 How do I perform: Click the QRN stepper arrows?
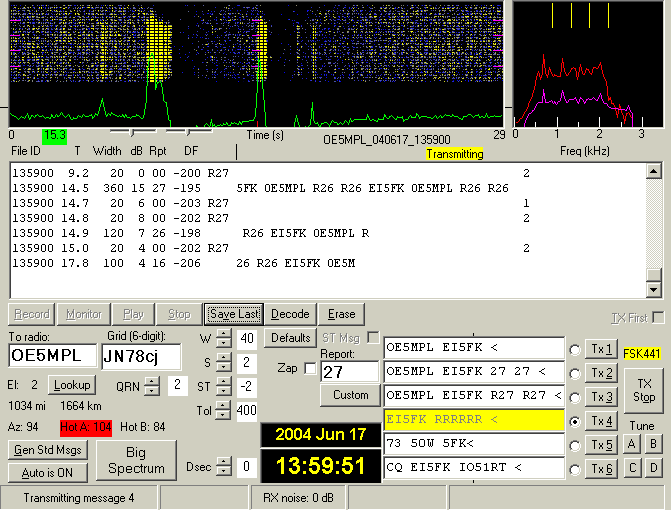[x=153, y=385]
